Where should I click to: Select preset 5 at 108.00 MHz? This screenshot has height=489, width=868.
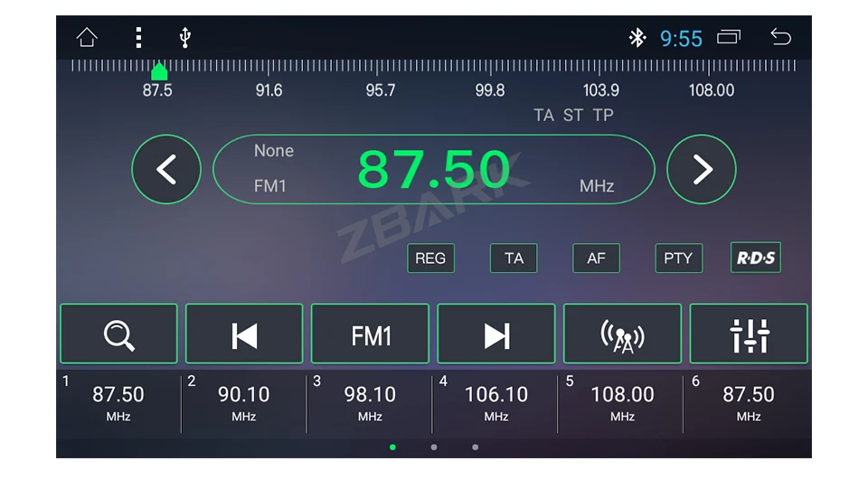(x=622, y=404)
